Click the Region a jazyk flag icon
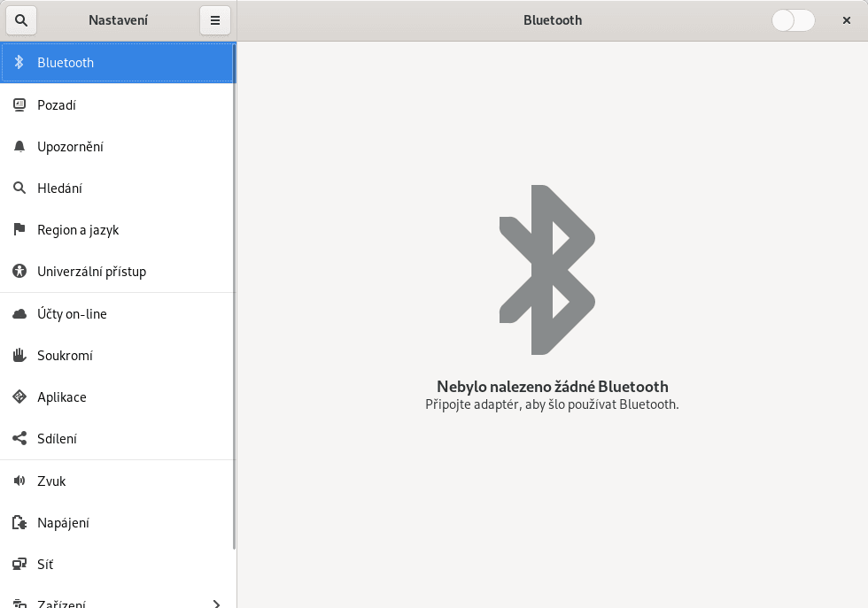Image resolution: width=868 pixels, height=608 pixels. tap(19, 229)
